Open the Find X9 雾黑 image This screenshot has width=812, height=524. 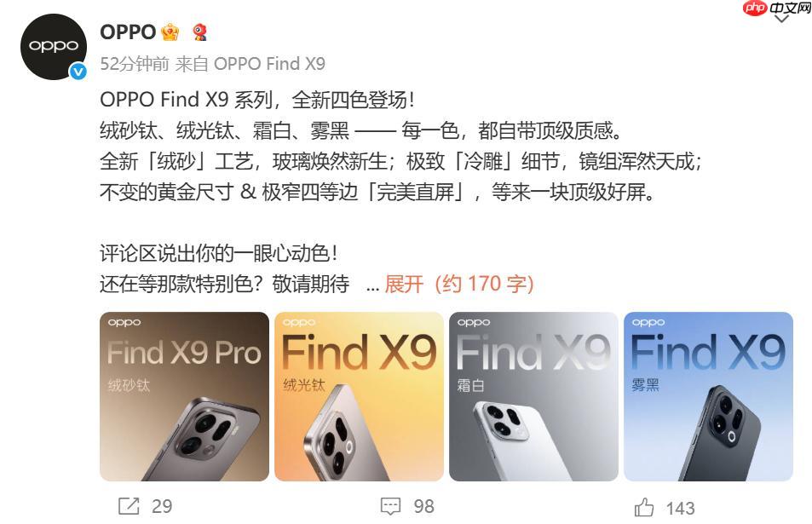(708, 397)
